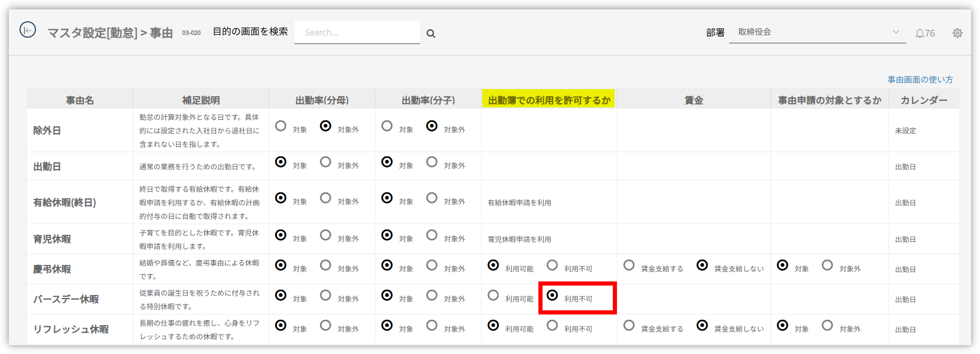Open the 事由画面の使い方 help link

[920, 80]
